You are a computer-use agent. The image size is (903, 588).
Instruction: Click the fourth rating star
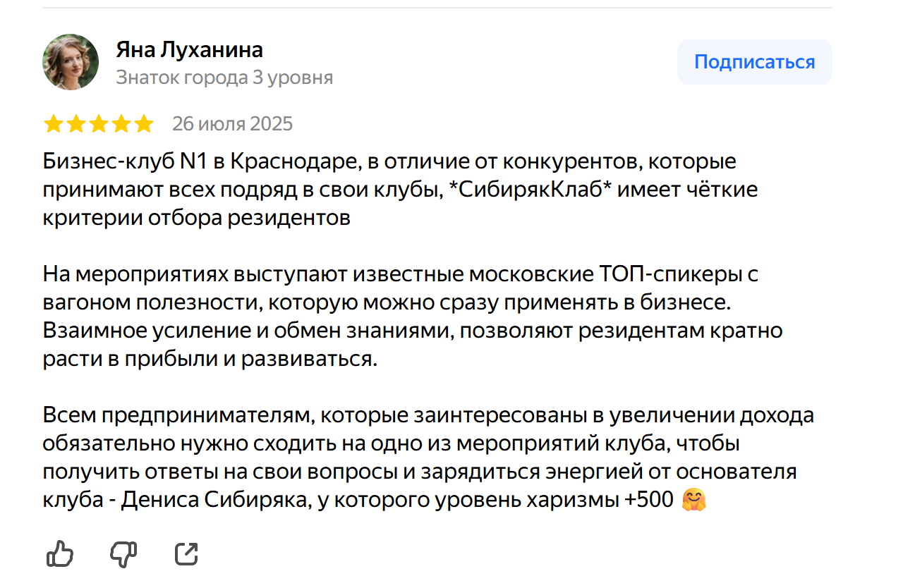point(121,125)
